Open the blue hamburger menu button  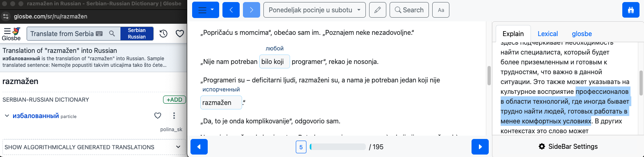pyautogui.click(x=206, y=10)
